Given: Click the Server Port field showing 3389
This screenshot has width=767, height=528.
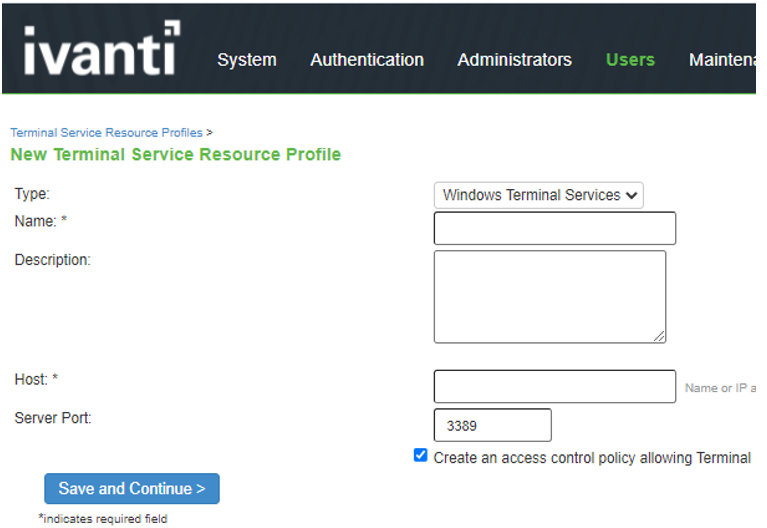Looking at the screenshot, I should click(x=493, y=425).
